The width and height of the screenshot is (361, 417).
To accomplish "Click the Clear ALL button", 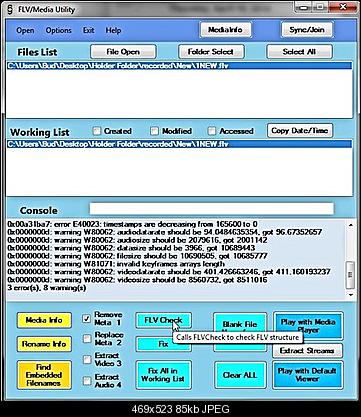I will [240, 375].
